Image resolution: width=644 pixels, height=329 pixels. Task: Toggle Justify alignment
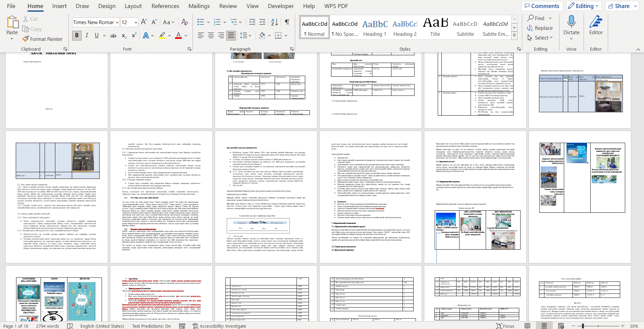pyautogui.click(x=231, y=36)
